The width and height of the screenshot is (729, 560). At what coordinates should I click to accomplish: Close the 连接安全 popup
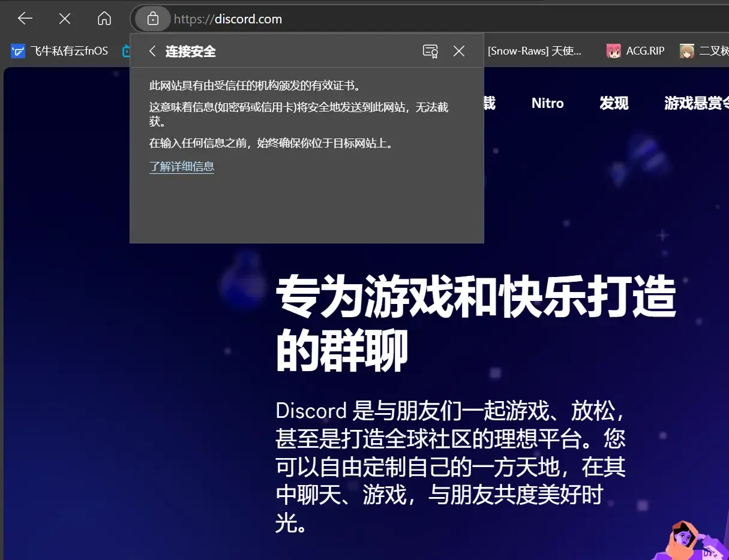[x=459, y=52]
